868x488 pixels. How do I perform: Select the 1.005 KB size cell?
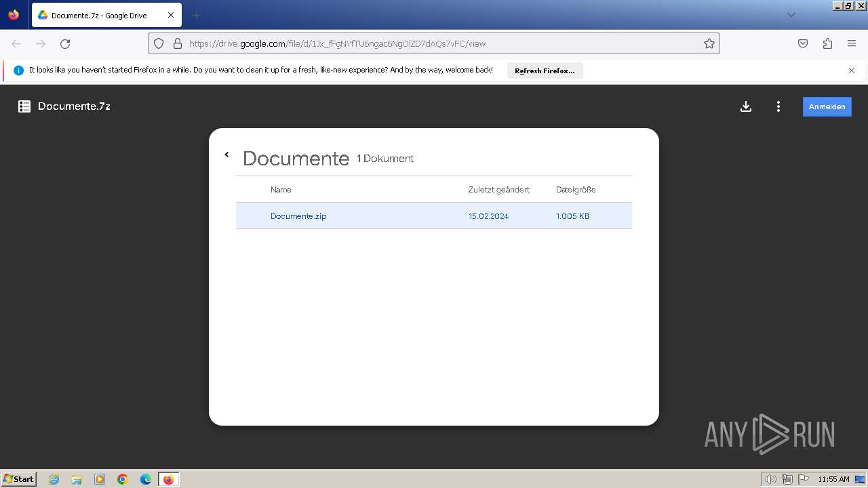point(572,216)
